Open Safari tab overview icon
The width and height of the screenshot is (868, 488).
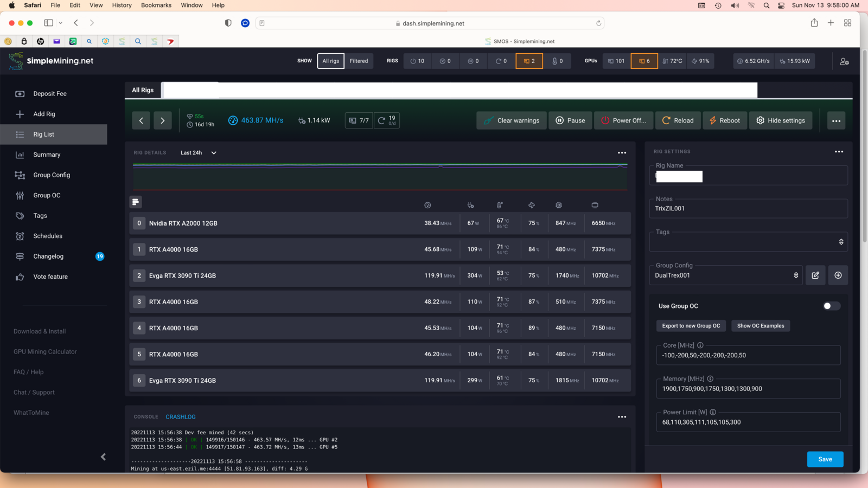coord(847,23)
